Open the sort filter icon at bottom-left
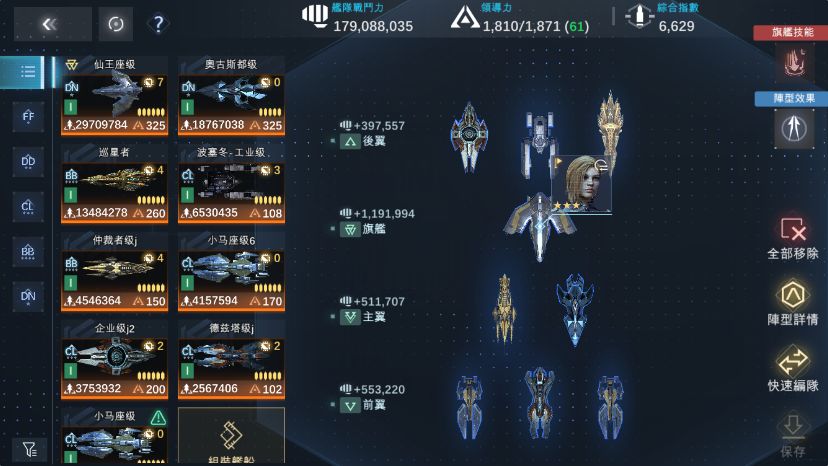The width and height of the screenshot is (828, 466). (30, 450)
